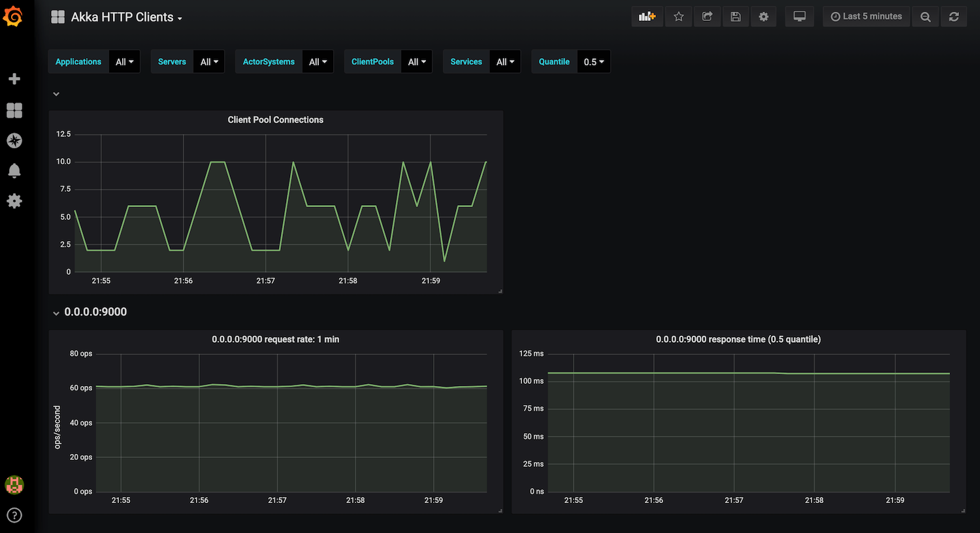Change the Quantile value from 0.5
The image size is (980, 533).
pyautogui.click(x=593, y=61)
